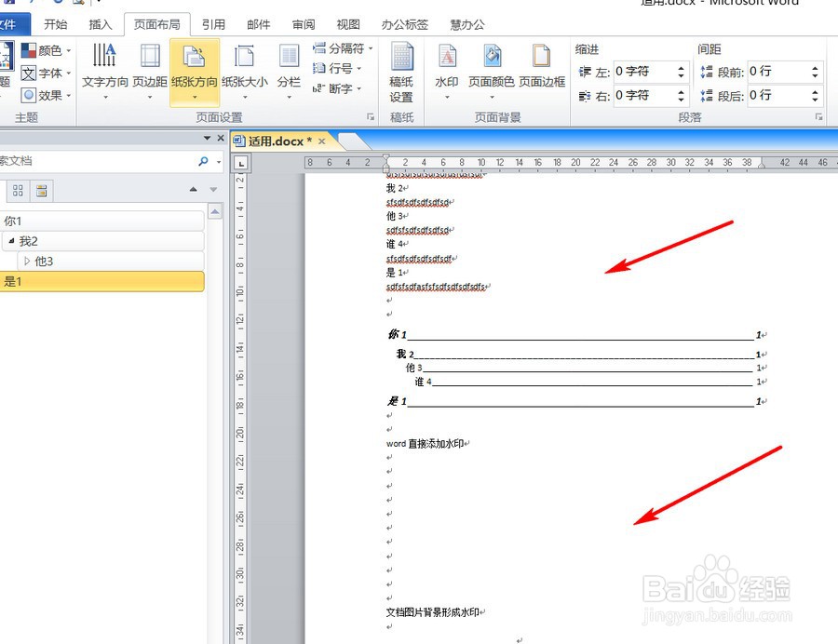Screen dimensions: 838x644
Task: Open the dropdown arrow under 分栏
Action: [289, 97]
